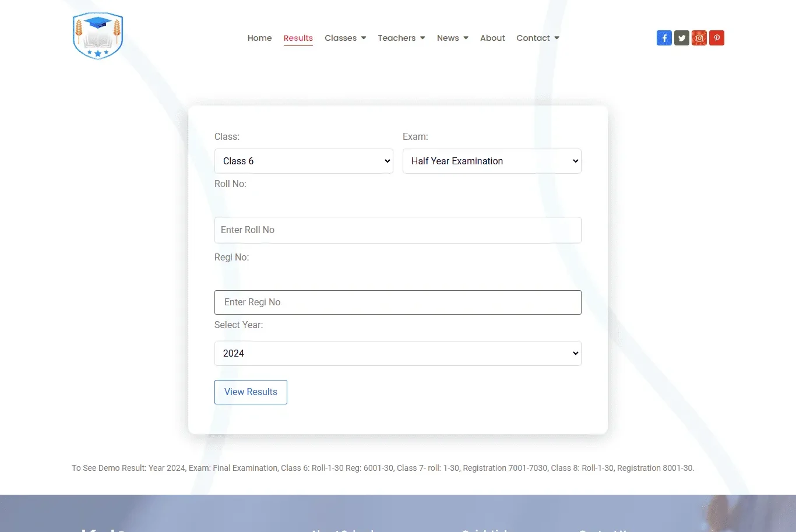Click the school shield logo
Viewport: 796px width, 532px height.
(98, 36)
